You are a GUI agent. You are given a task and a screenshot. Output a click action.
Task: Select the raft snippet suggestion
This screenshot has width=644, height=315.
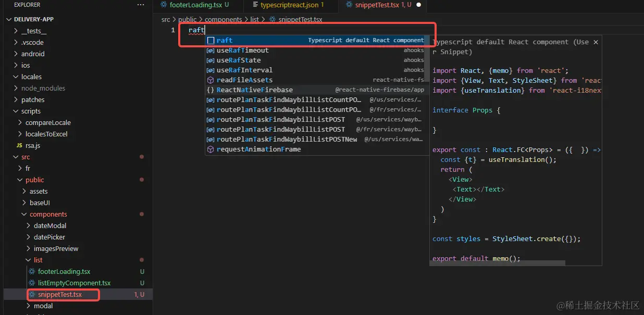(317, 40)
